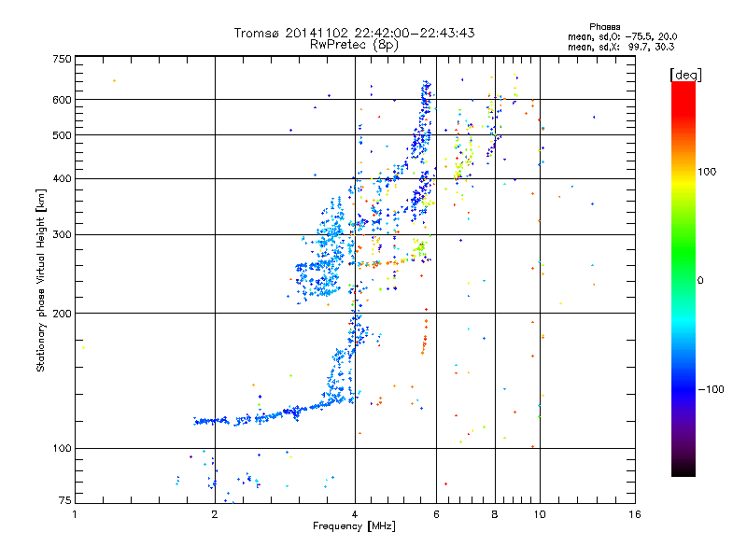Screen dimensions: 747x560
Task: Click the phase colorbar strip
Action: coord(684,278)
